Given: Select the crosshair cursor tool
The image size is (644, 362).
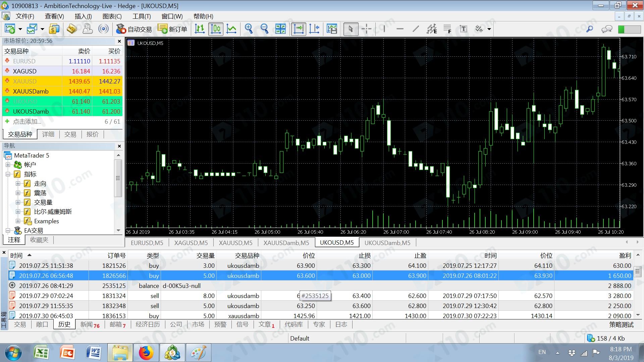Looking at the screenshot, I should (x=366, y=29).
